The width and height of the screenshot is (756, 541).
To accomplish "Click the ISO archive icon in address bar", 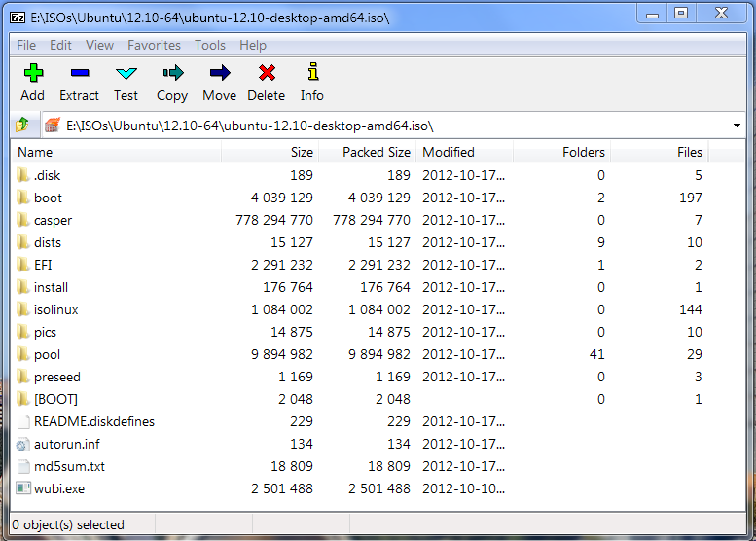I will coord(53,125).
